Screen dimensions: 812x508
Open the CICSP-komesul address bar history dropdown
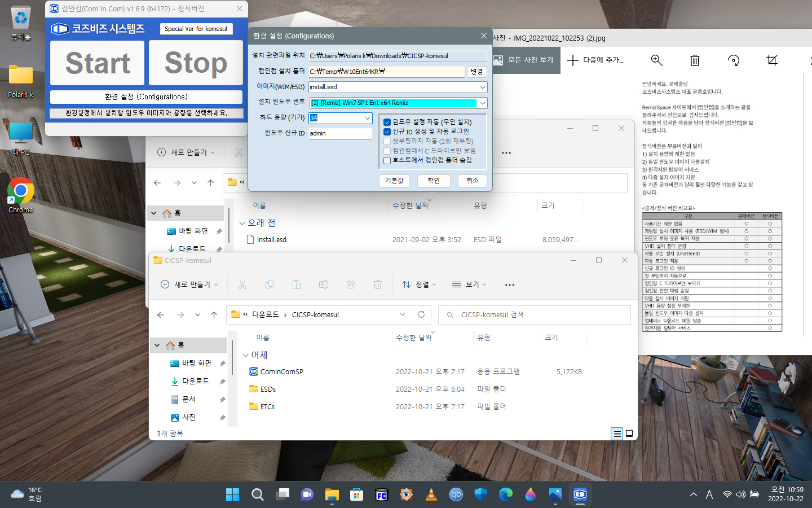click(x=403, y=314)
